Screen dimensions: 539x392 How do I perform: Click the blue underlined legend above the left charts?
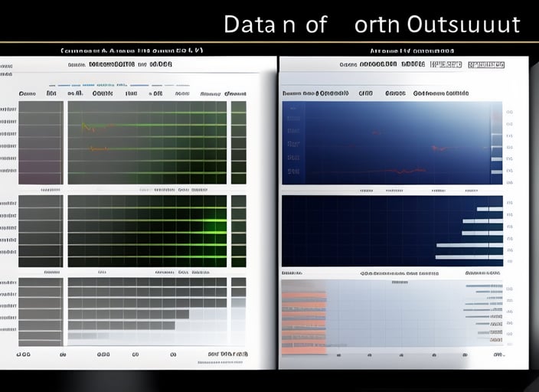coord(107,85)
